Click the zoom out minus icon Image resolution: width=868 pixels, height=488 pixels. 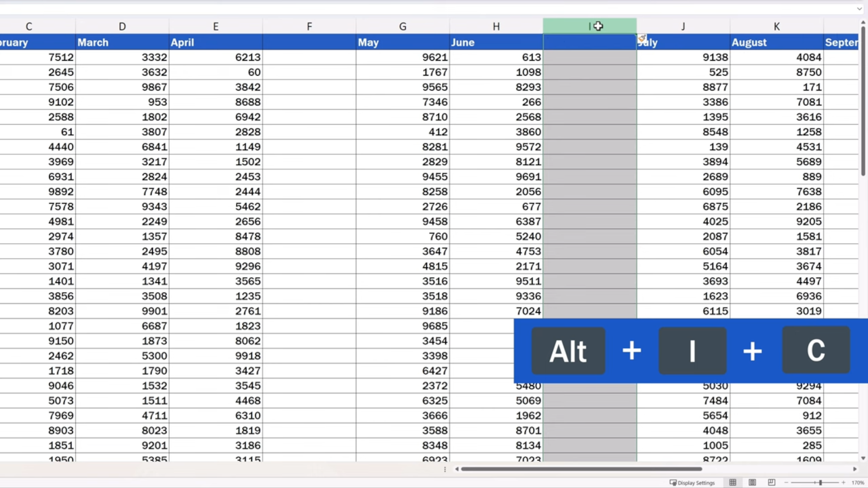[x=786, y=483]
